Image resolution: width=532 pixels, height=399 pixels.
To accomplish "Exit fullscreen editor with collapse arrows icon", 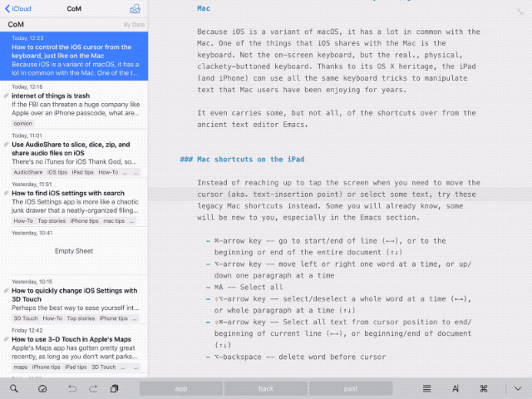I will (520, 12).
